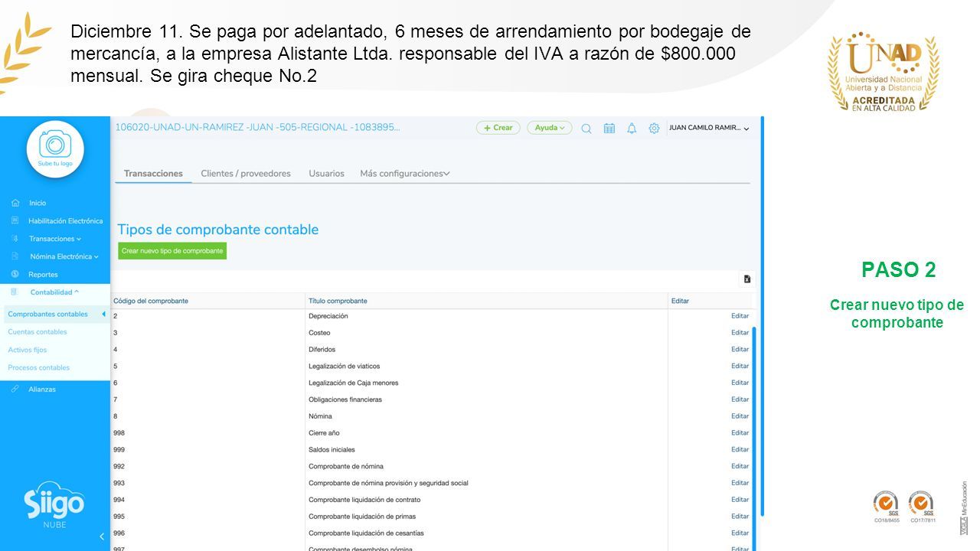This screenshot has height=551, width=980.
Task: Edit Comprobante liquidación de contrato row
Action: pyautogui.click(x=740, y=500)
